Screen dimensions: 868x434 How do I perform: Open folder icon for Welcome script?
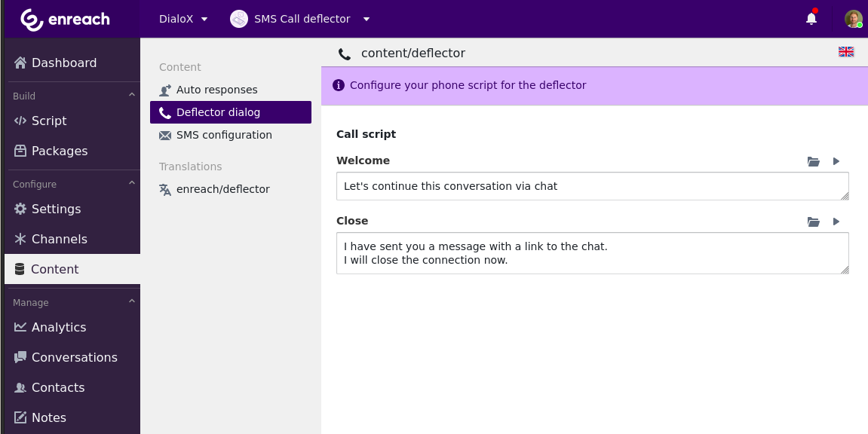coord(813,161)
